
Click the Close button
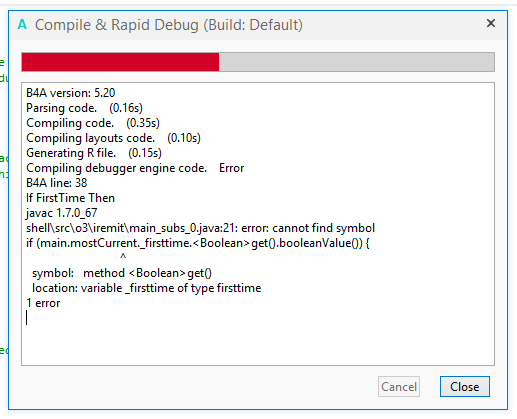(x=465, y=387)
